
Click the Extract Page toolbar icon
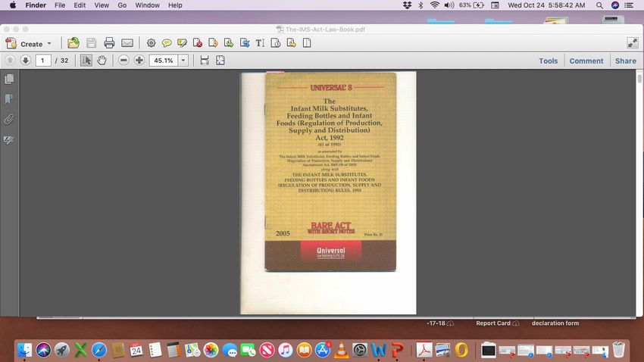213,43
